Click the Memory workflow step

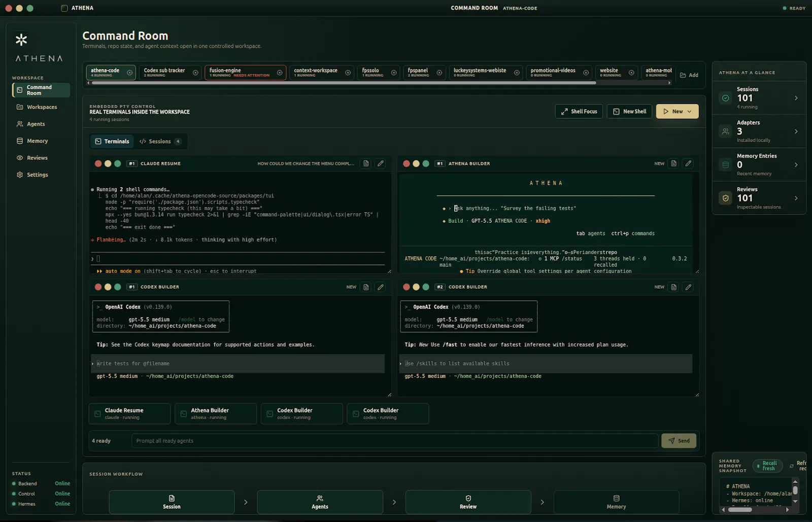tap(616, 502)
